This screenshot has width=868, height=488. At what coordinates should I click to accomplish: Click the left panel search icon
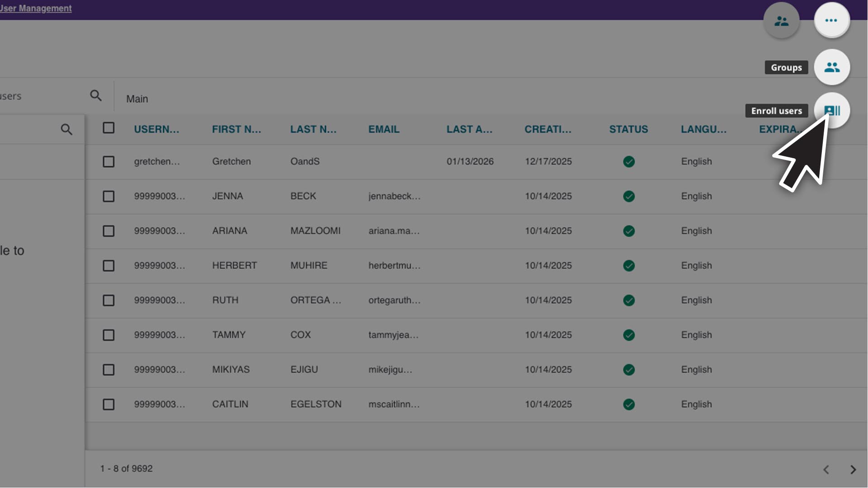tap(66, 130)
